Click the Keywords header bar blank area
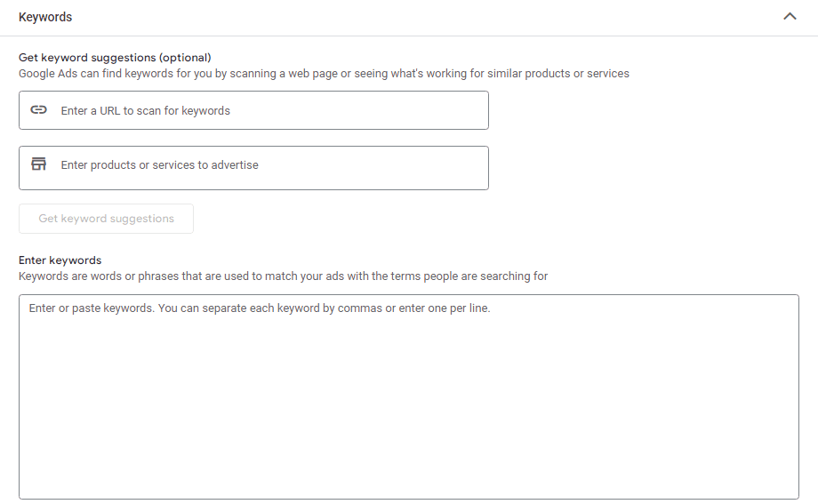The image size is (818, 504). tap(417, 17)
